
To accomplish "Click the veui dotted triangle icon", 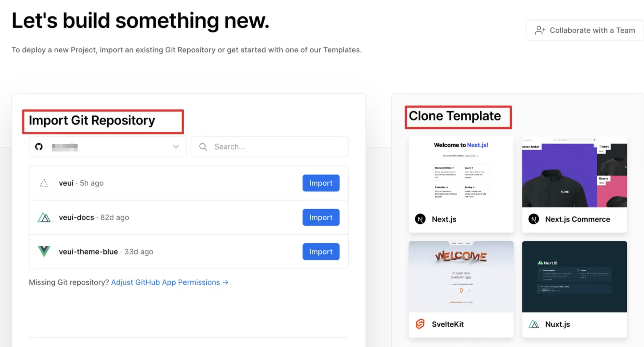I will tap(44, 183).
